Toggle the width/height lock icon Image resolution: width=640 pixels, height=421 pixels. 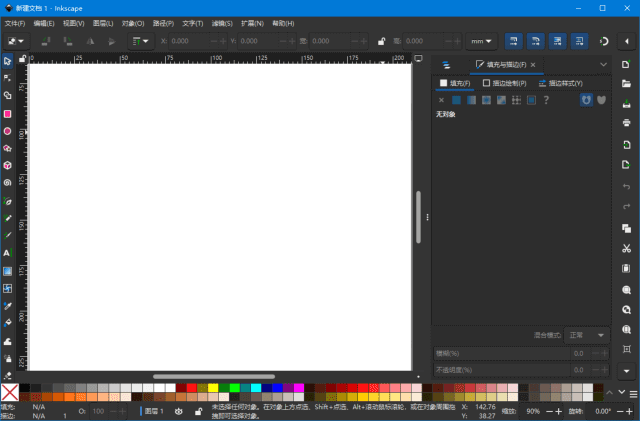click(x=381, y=41)
